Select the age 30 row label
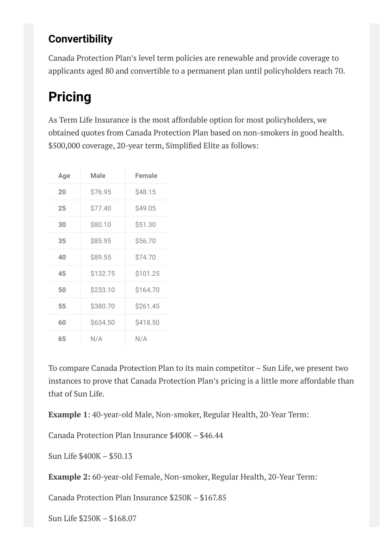The height and width of the screenshot is (555, 392). point(62,225)
